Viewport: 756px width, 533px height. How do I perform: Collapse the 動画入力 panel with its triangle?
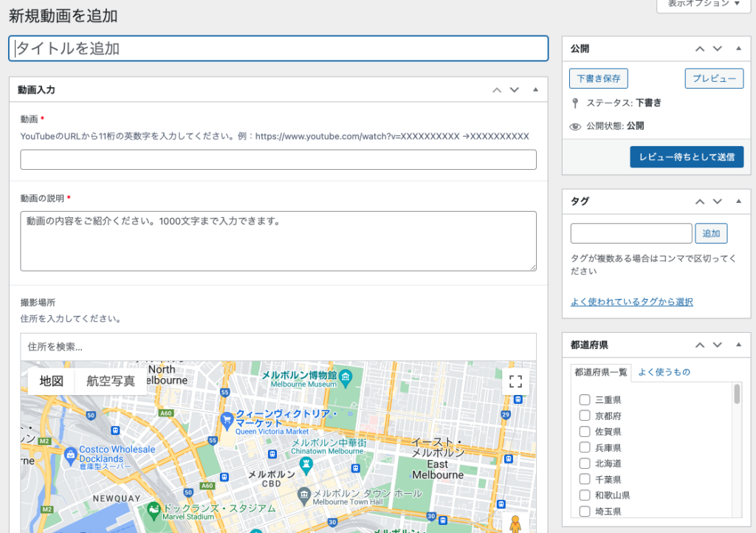[535, 89]
